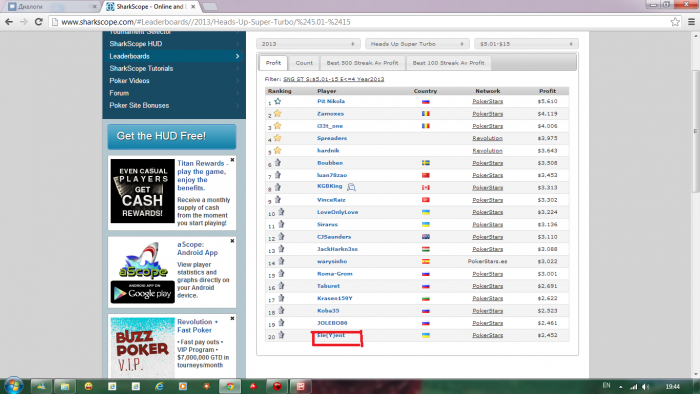Open Windows Media Player from taskbar

[x=183, y=386]
